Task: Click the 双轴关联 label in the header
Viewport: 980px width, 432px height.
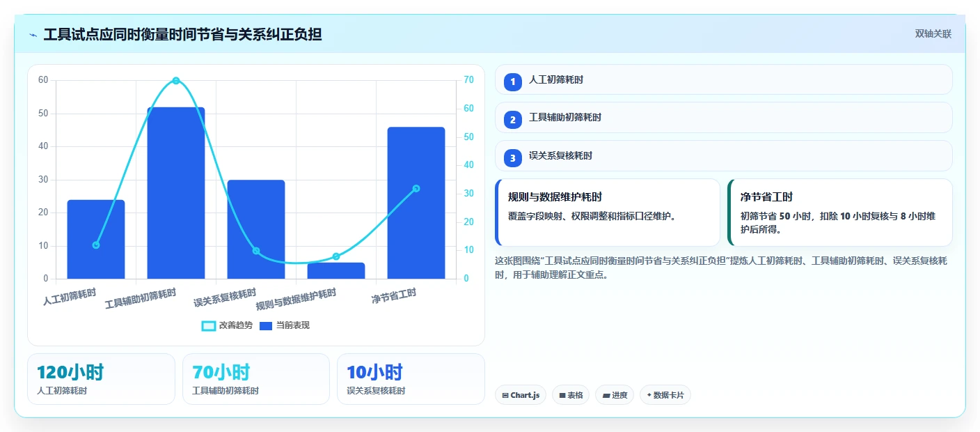Action: point(933,34)
